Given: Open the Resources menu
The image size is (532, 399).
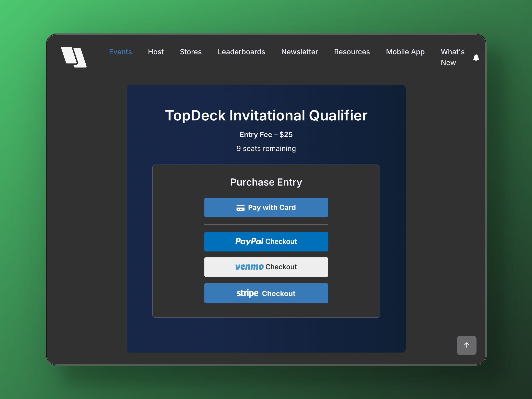Looking at the screenshot, I should pos(352,52).
